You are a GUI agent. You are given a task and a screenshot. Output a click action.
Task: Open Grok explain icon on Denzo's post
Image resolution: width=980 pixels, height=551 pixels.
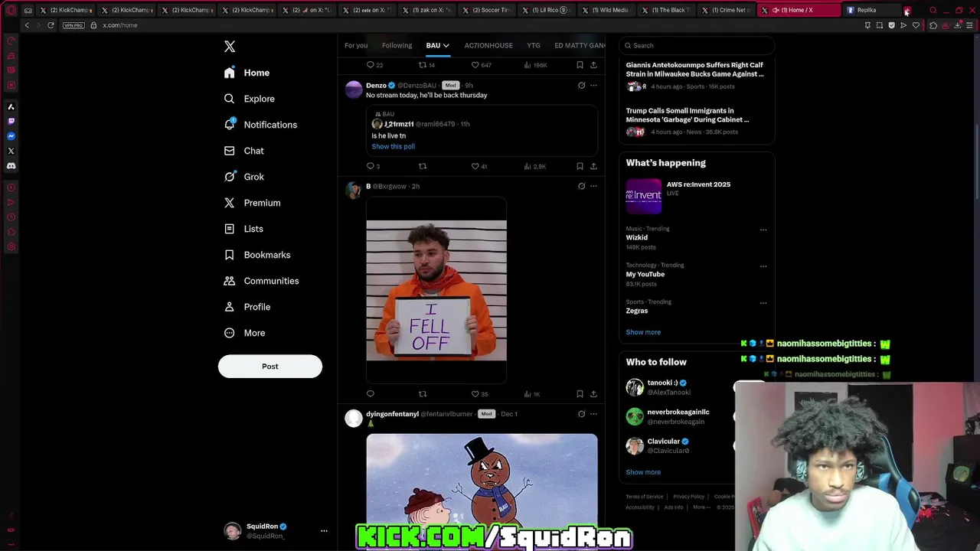581,86
